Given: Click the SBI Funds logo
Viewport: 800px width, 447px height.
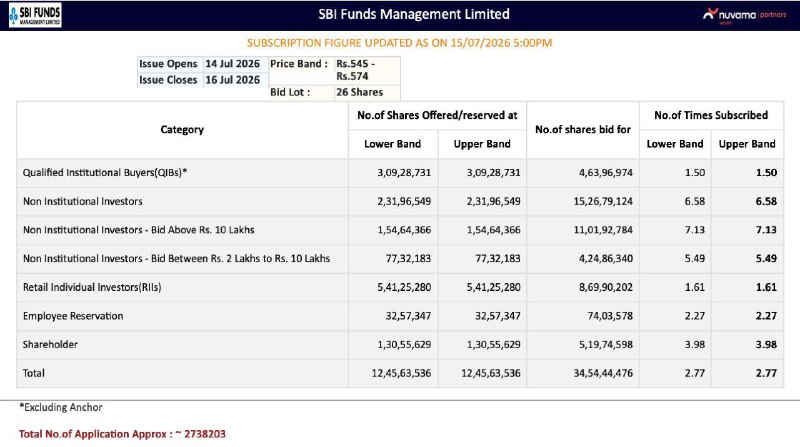Looking at the screenshot, I should point(35,15).
